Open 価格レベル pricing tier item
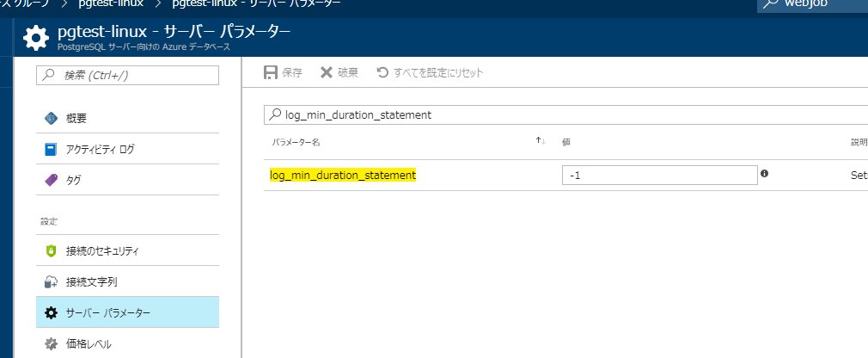The image size is (868, 358). click(x=89, y=343)
